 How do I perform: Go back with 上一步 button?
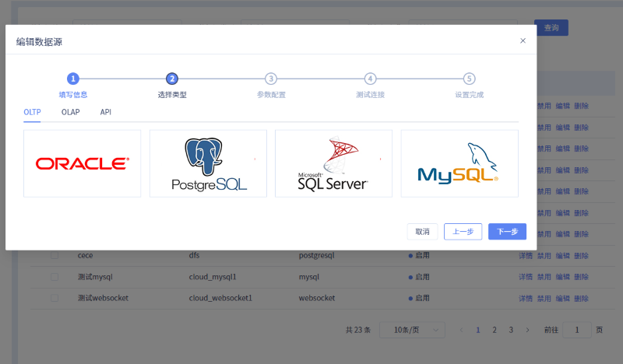tap(463, 232)
